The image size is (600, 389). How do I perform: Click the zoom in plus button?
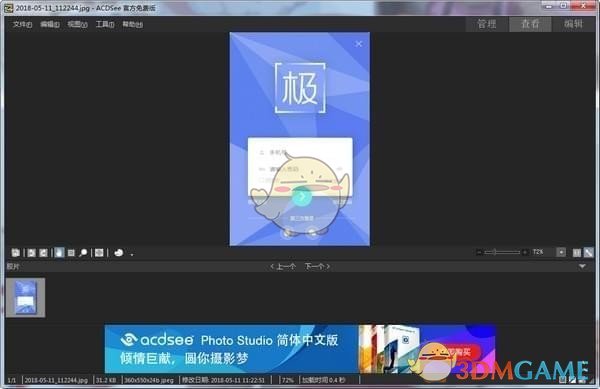525,252
